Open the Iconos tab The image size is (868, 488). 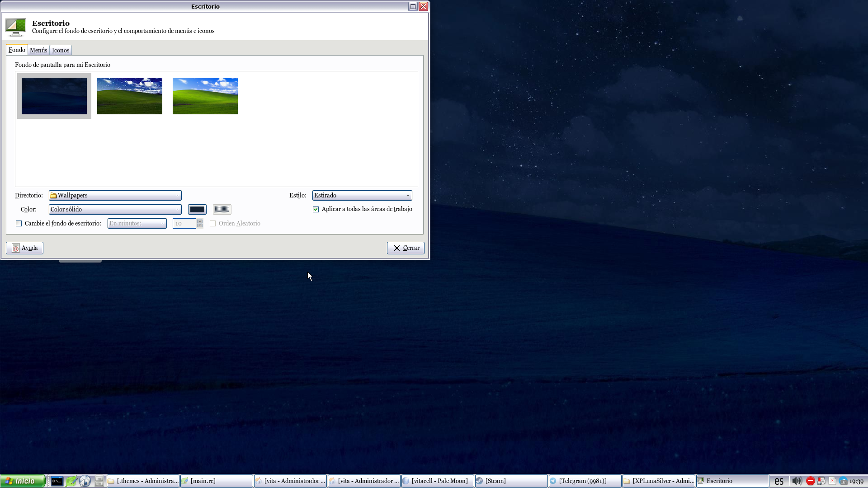click(x=61, y=50)
